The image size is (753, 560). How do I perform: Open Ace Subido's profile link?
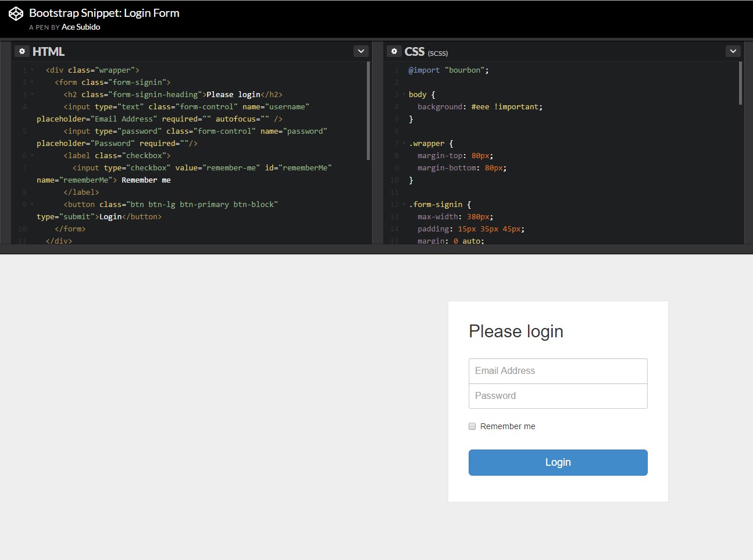80,27
